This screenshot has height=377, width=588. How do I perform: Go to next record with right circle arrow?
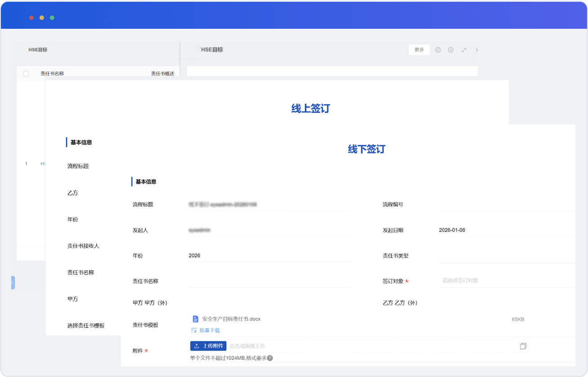pyautogui.click(x=450, y=50)
